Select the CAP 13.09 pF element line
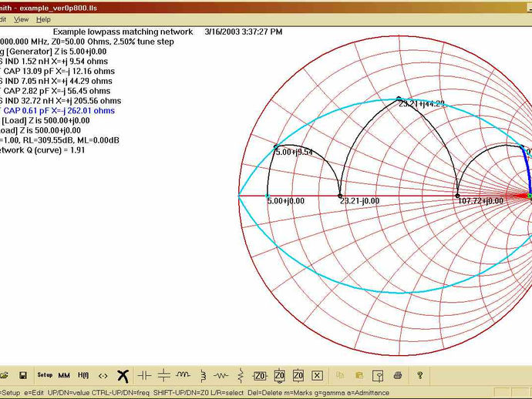This screenshot has height=399, width=532. [57, 71]
